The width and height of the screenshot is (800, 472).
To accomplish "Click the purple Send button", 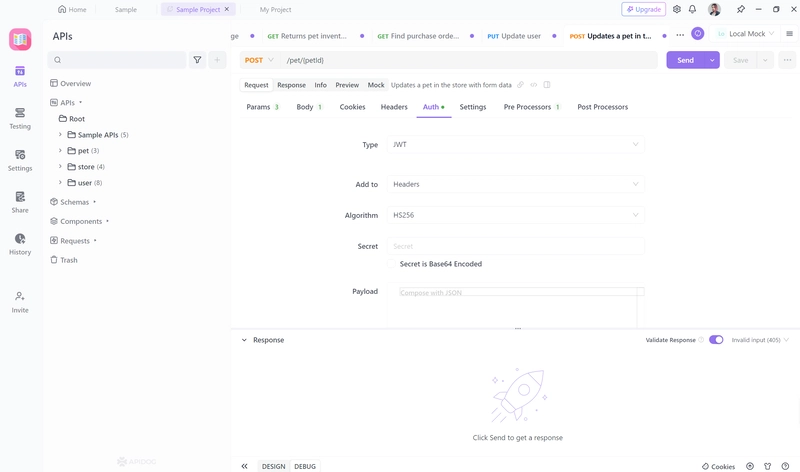I will coord(685,60).
